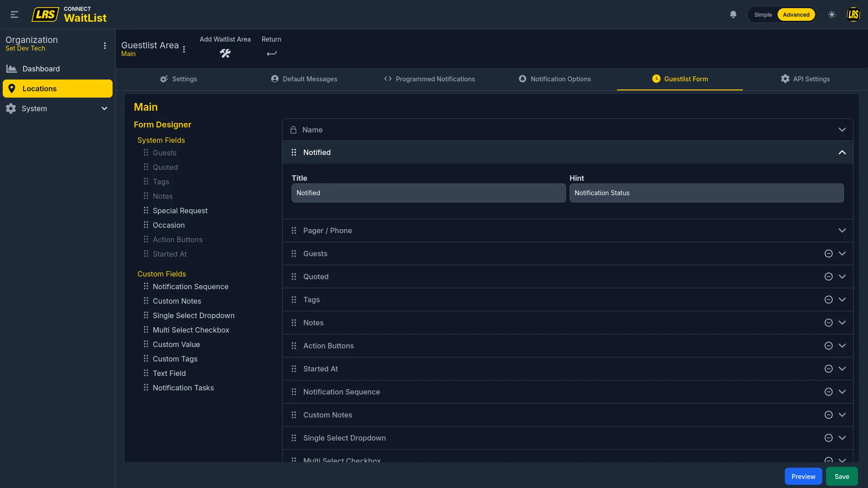Open the Notification Options tab
Viewport: 868px width, 488px height.
pyautogui.click(x=555, y=79)
